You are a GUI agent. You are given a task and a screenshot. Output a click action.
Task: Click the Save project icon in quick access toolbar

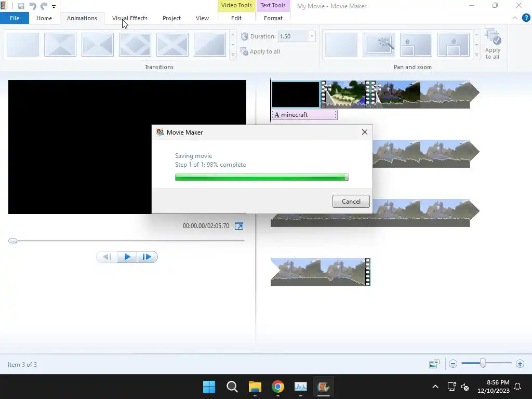tap(21, 6)
